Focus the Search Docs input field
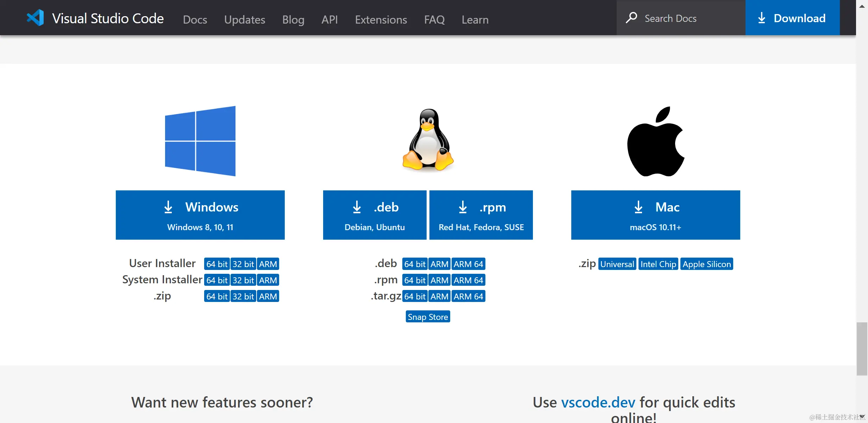 click(681, 18)
